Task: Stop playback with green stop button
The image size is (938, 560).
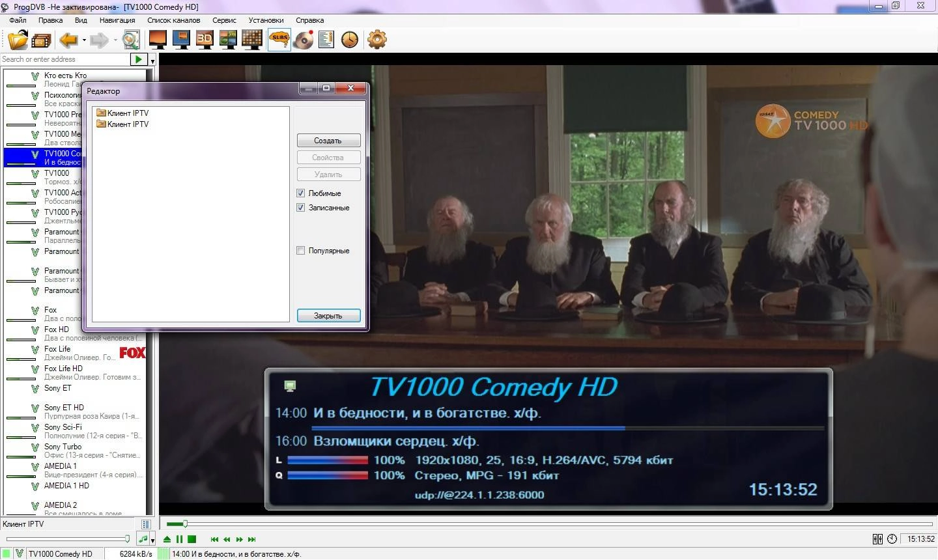Action: [192, 539]
